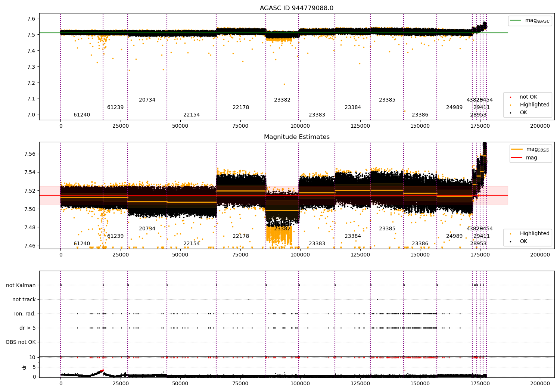
Task: Click obsid label 23385 in top plot
Action: [387, 100]
